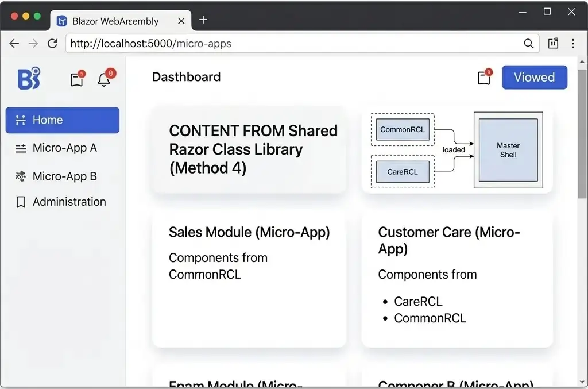Switch to the Blazor WebAssembly tab
The image size is (588, 389).
(x=121, y=21)
